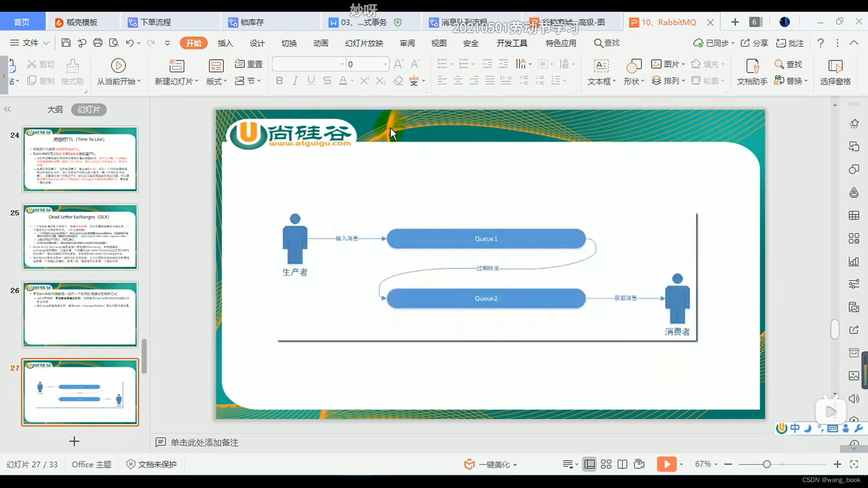Screen dimensions: 868x488
Task: Click the Comment (批注) button
Action: pyautogui.click(x=790, y=43)
